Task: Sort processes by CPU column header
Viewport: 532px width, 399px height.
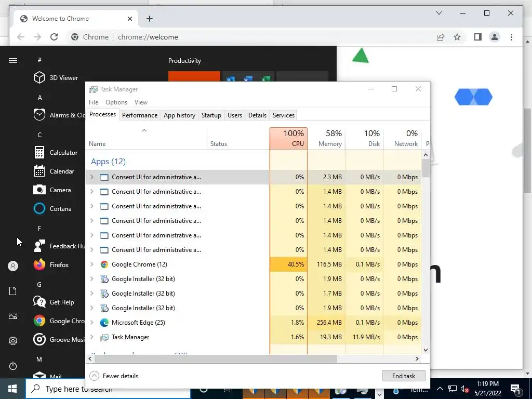Action: (289, 138)
